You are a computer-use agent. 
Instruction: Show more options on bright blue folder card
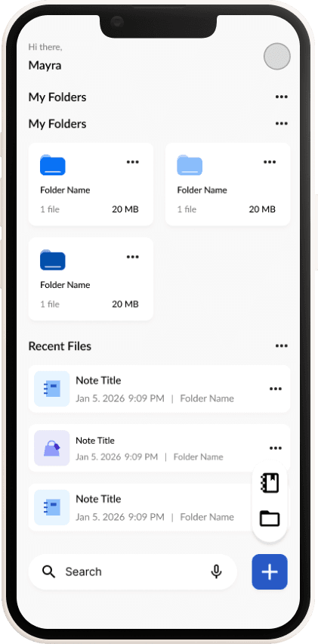[132, 162]
